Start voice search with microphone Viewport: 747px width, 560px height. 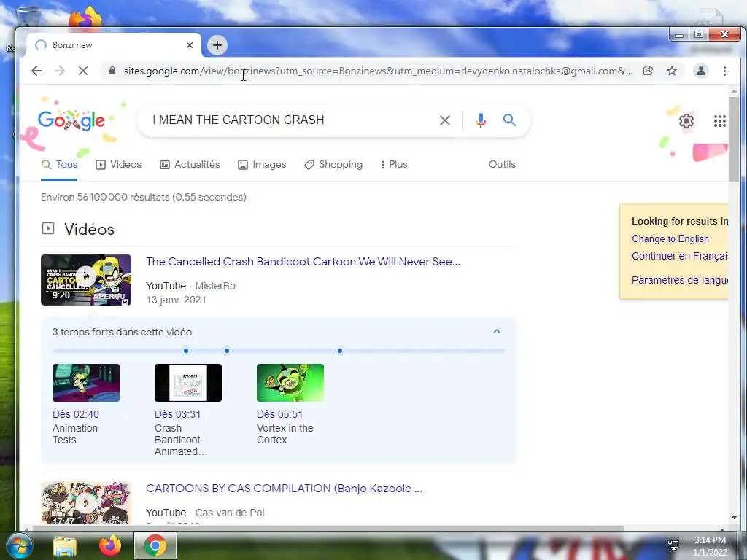click(481, 120)
